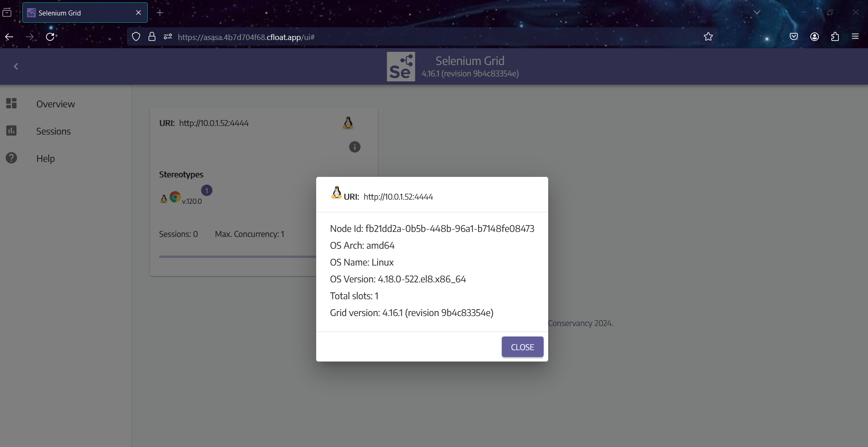Close the Selenium Grid browser tab
Image resolution: width=868 pixels, height=447 pixels.
(x=139, y=13)
